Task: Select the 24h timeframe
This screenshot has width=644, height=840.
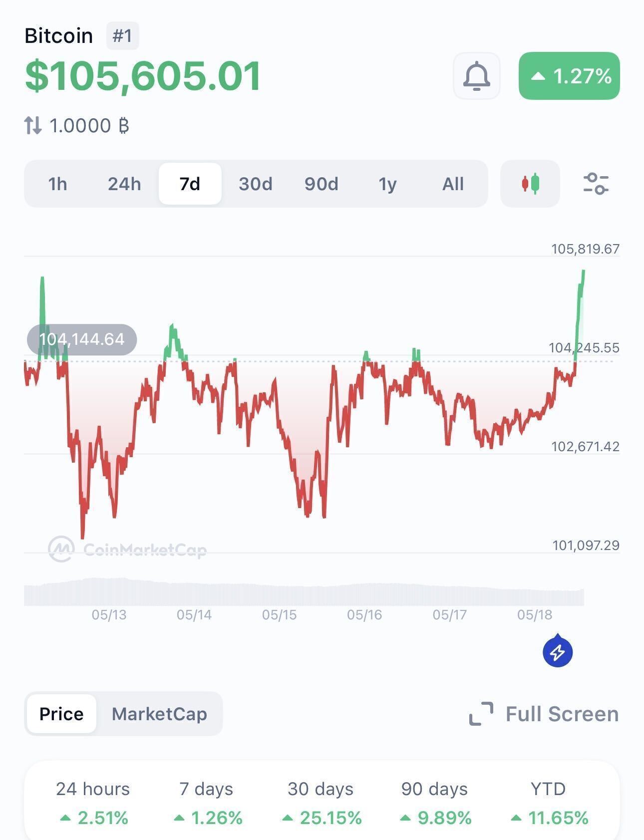Action: (124, 184)
